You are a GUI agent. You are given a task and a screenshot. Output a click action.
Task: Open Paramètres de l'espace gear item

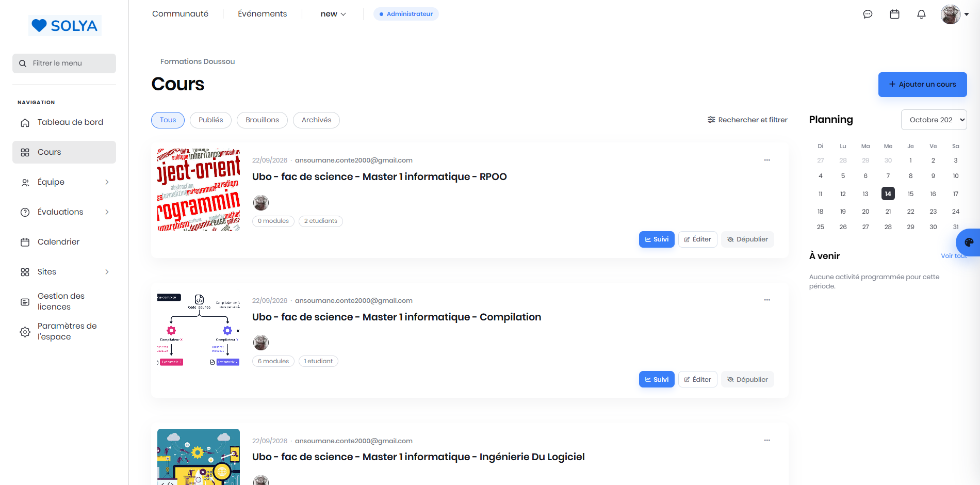pos(64,331)
